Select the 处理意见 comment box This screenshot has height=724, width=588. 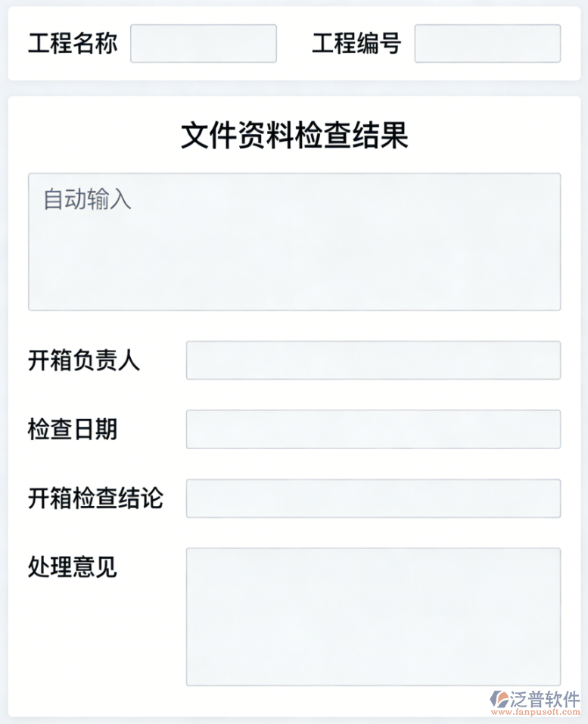pos(373,615)
